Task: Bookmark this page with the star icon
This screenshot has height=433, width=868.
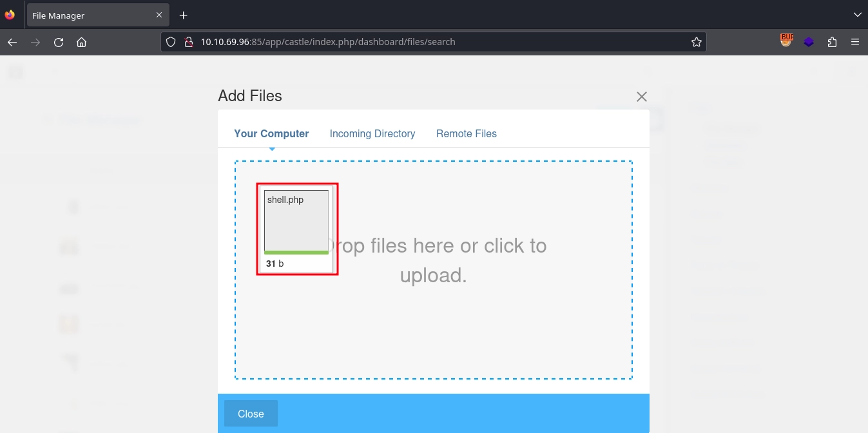Action: coord(696,42)
